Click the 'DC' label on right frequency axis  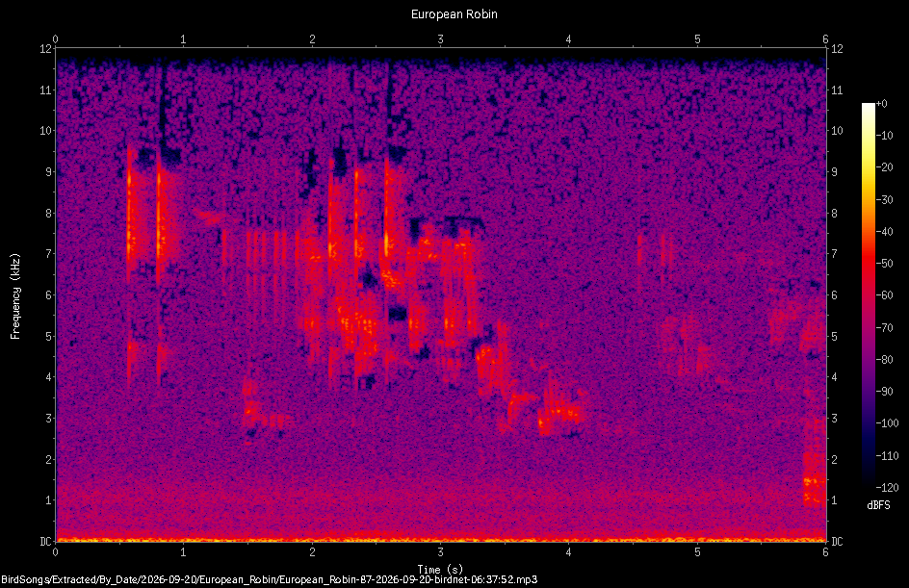click(x=837, y=541)
